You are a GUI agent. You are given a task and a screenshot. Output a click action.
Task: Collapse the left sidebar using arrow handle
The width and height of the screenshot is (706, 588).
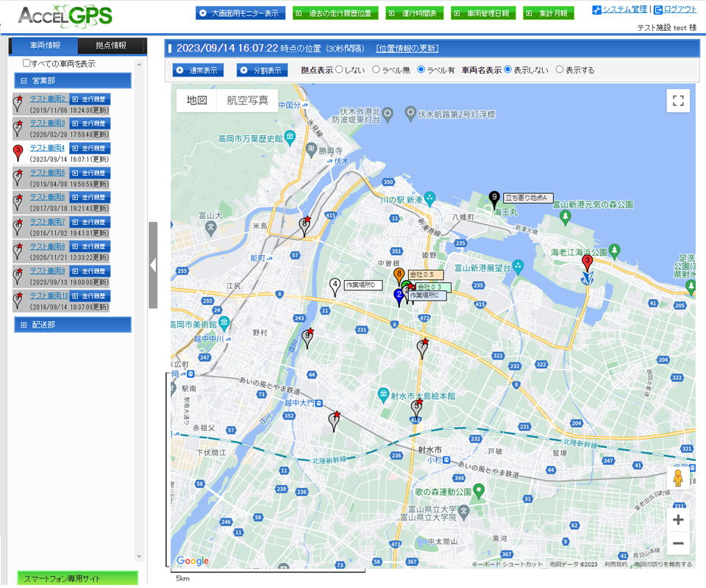153,265
